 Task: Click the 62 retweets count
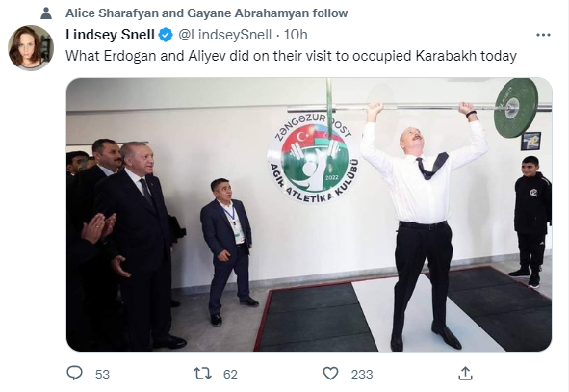coord(230,375)
